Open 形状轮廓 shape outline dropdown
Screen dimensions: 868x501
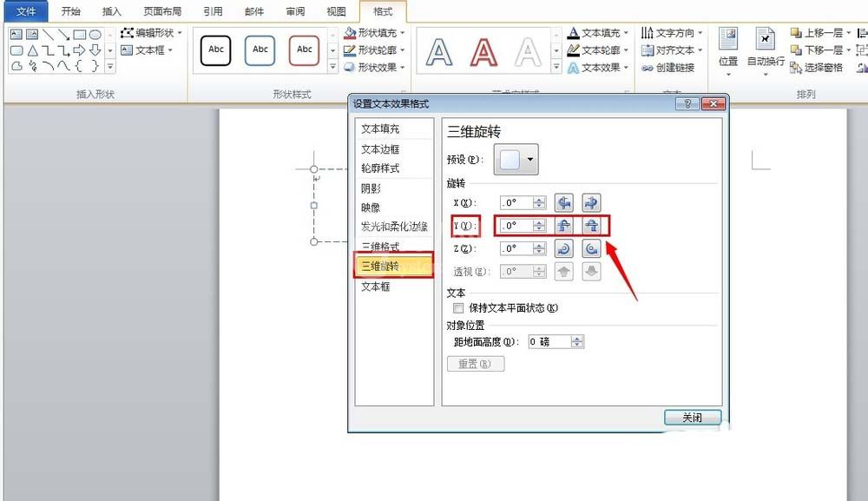(374, 50)
